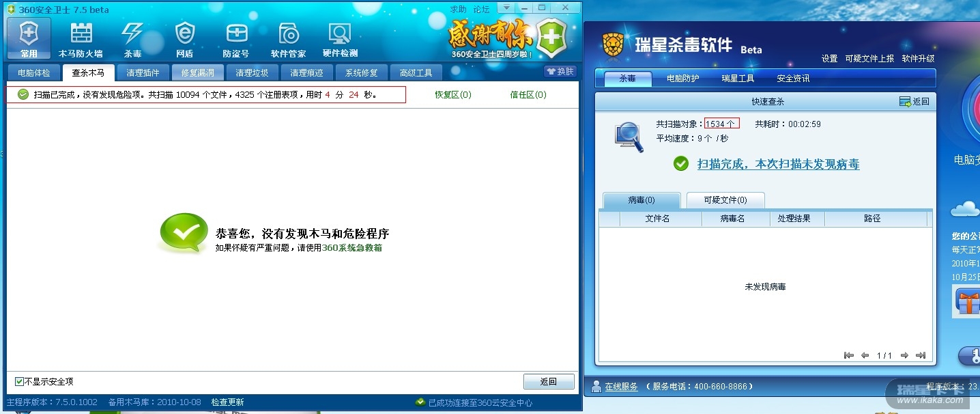Go to previous page in Rising results

865,355
